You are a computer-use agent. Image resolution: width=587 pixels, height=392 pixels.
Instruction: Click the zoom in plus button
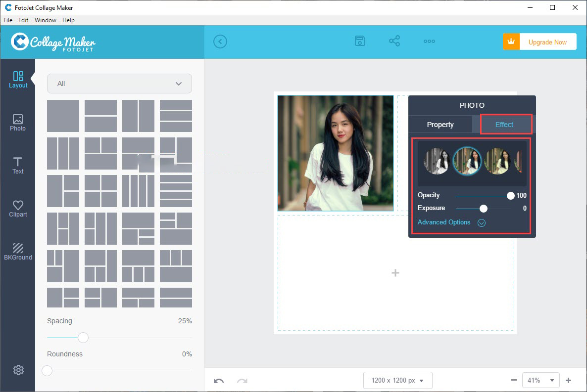(568, 380)
